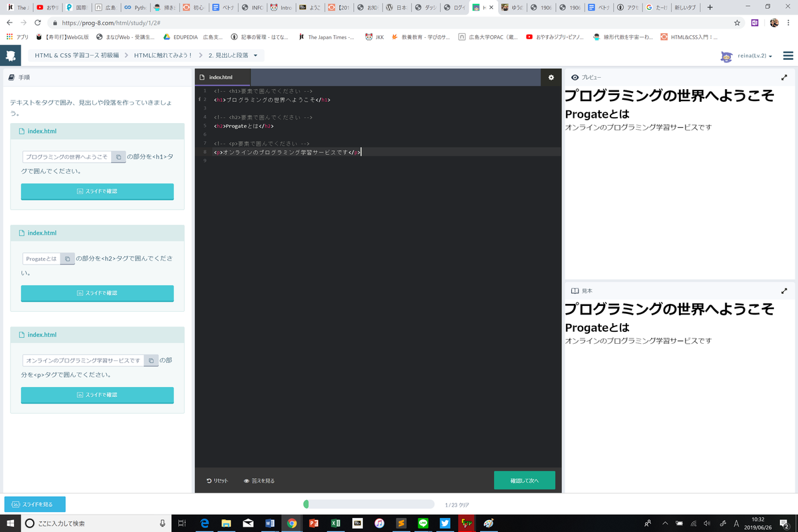Open LINE app from taskbar

(423, 523)
